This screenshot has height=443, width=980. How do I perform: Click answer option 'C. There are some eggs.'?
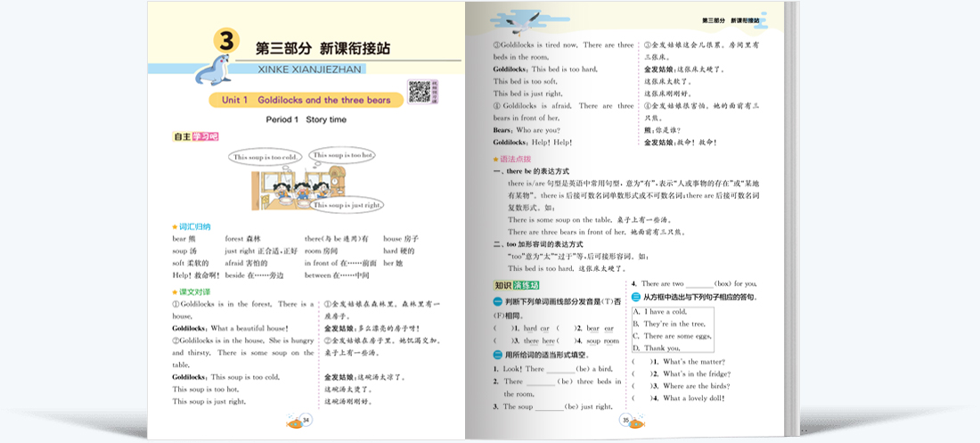coord(672,336)
